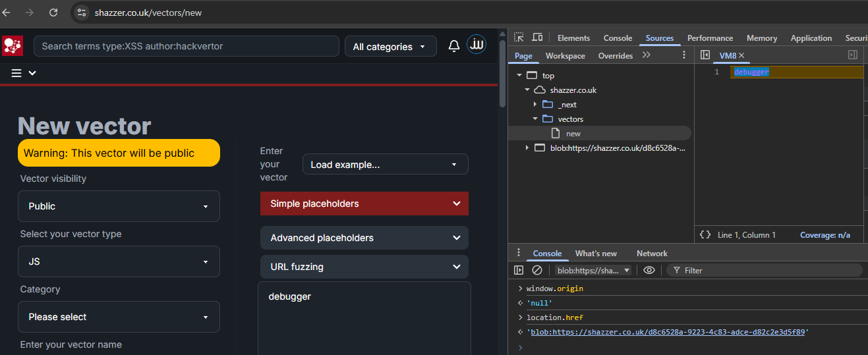The image size is (868, 355).
Task: Switch to the Application panel tab
Action: (811, 38)
